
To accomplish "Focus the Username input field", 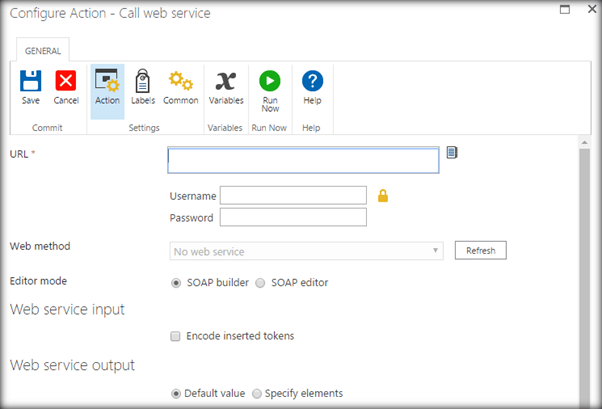I will tap(293, 195).
